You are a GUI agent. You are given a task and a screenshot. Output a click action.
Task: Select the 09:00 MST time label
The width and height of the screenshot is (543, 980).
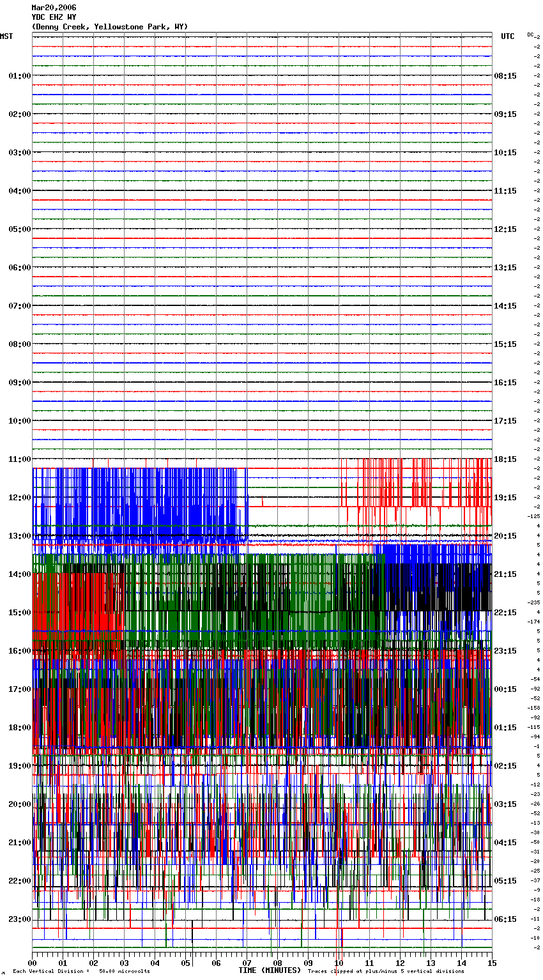coord(20,383)
